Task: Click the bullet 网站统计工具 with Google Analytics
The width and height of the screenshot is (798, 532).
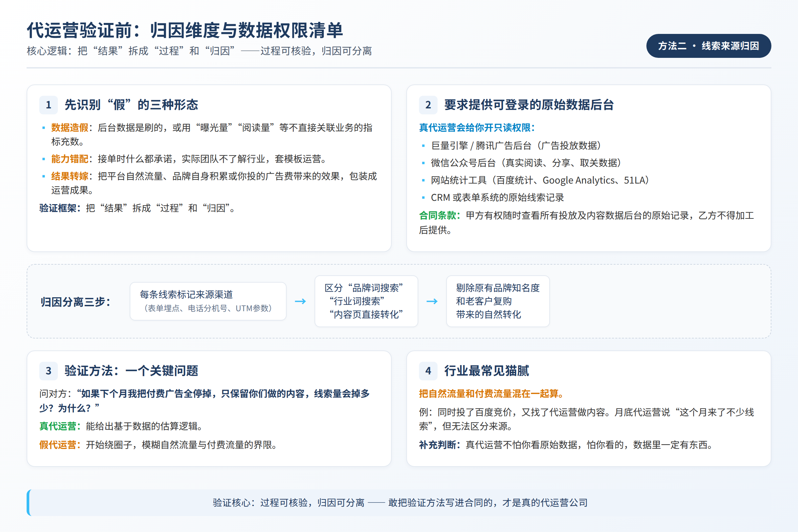Action: 540,180
